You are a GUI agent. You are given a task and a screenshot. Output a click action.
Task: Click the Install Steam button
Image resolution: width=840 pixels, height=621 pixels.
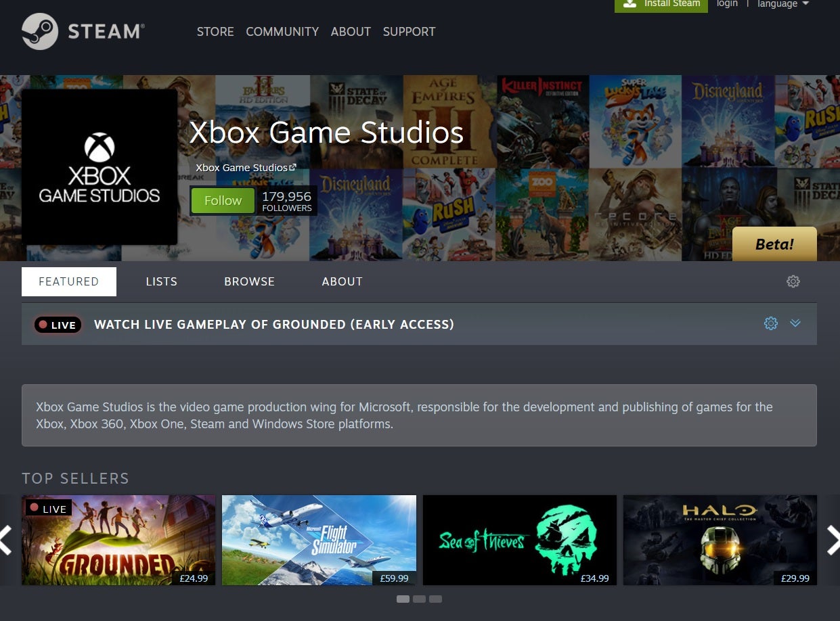pos(661,5)
